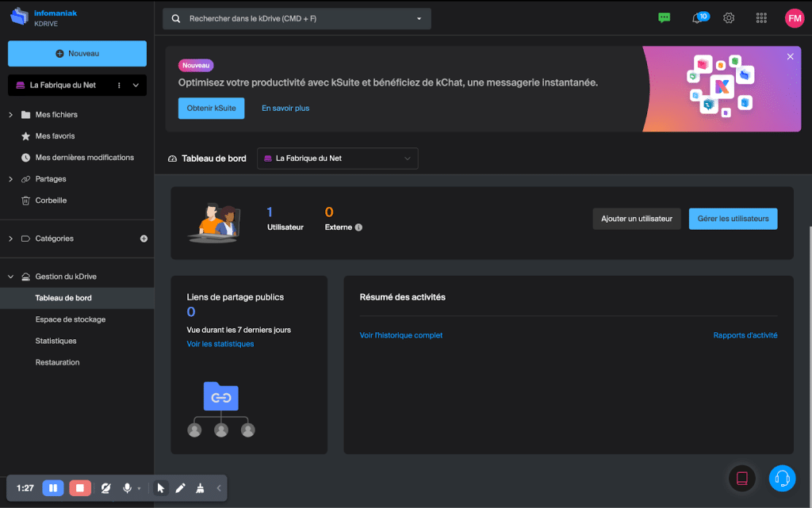Toggle the microphone in the recording bar

click(x=127, y=488)
